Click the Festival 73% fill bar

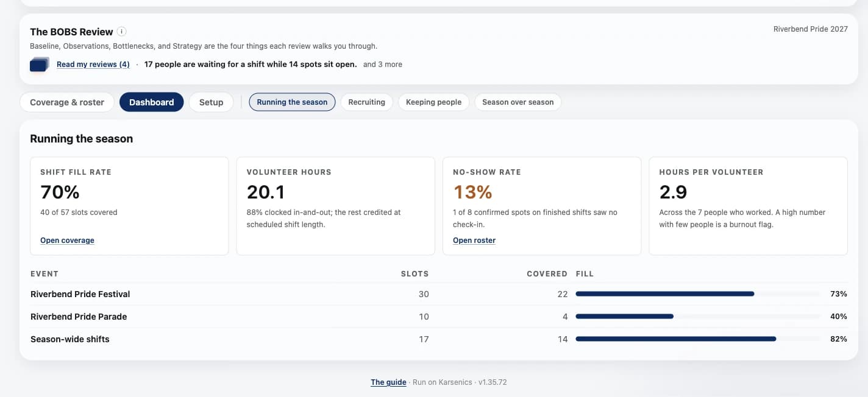[x=698, y=294]
